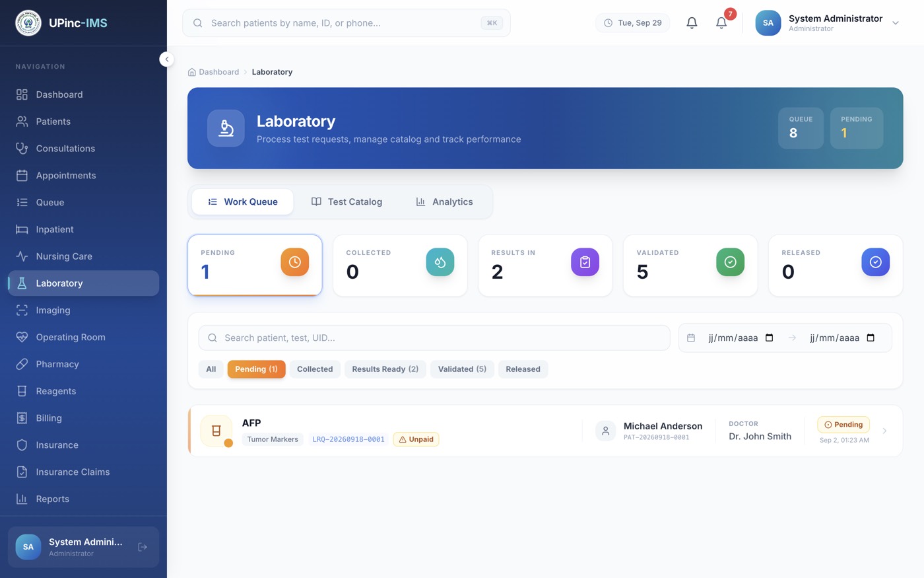This screenshot has height=578, width=924.
Task: Focus the global patient search field
Action: pyautogui.click(x=346, y=23)
